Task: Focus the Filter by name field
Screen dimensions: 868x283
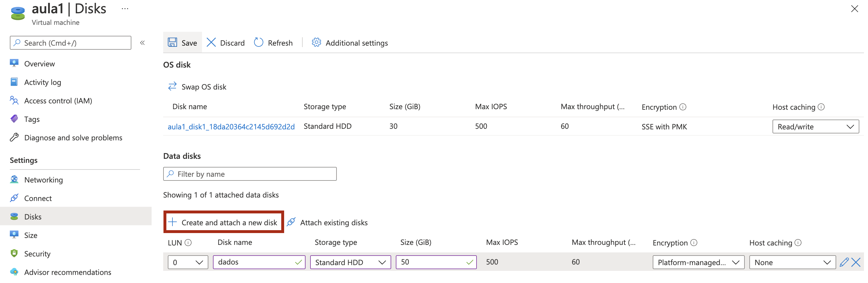Action: point(250,174)
